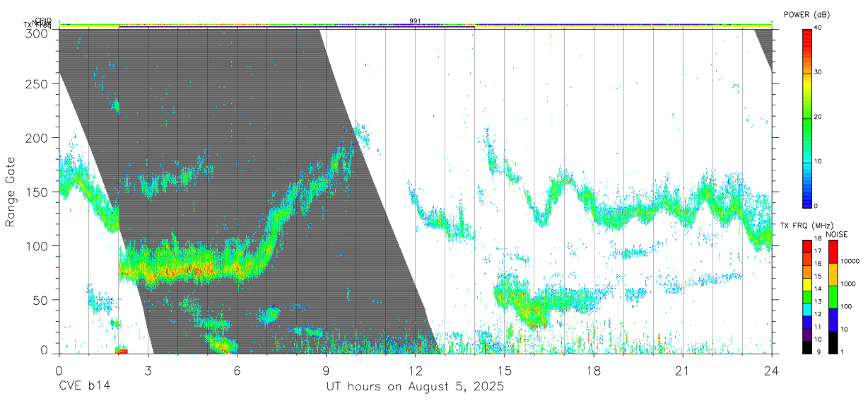Click the 10 label on the POWER scale
Viewport: 868px width, 401px height.
(819, 162)
